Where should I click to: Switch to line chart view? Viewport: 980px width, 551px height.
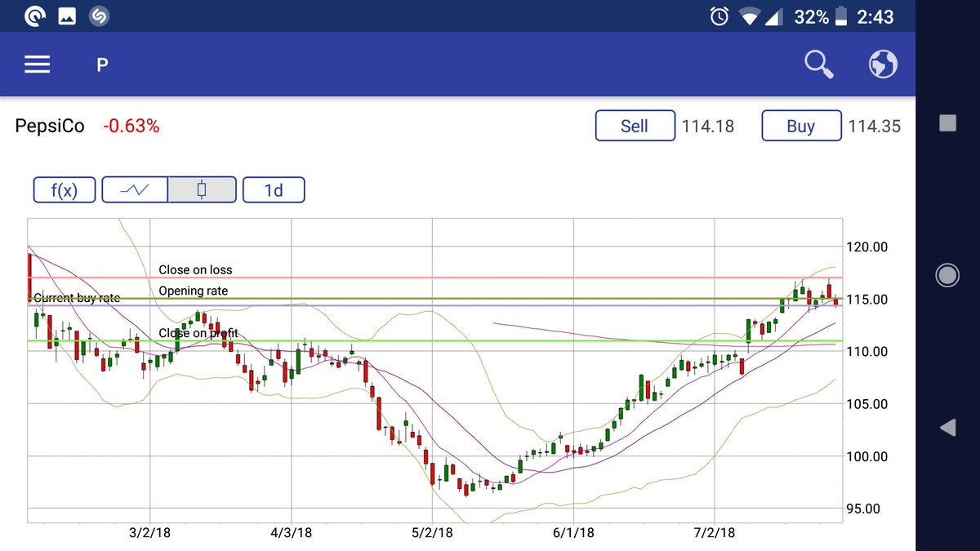click(135, 190)
